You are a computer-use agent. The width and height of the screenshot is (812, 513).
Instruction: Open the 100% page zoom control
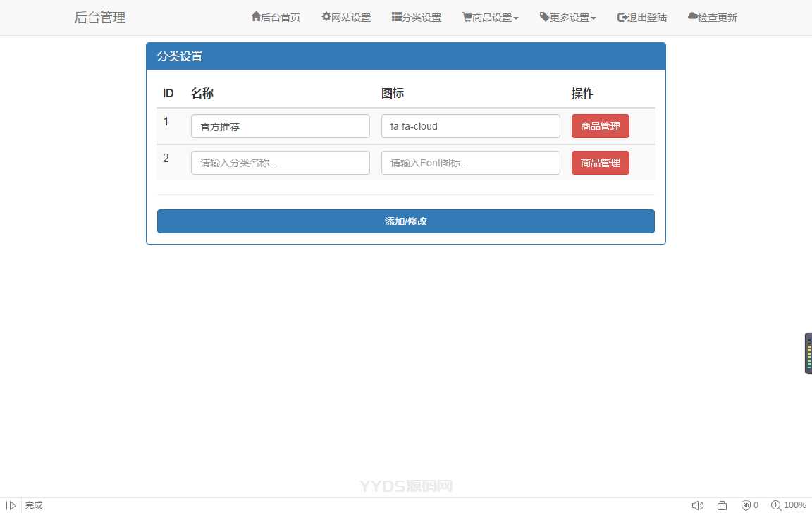(789, 505)
